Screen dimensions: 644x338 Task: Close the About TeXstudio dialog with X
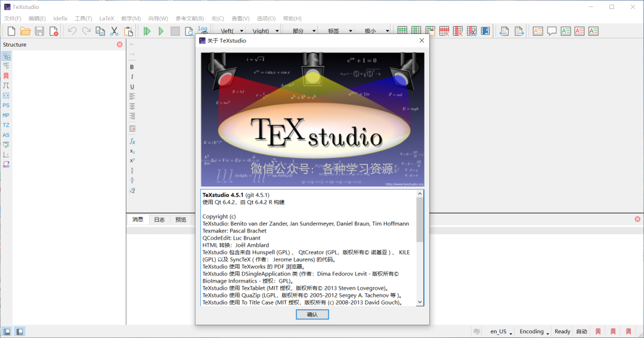[422, 41]
